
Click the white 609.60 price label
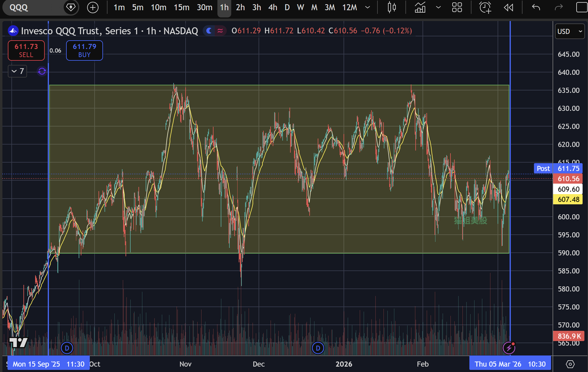568,189
